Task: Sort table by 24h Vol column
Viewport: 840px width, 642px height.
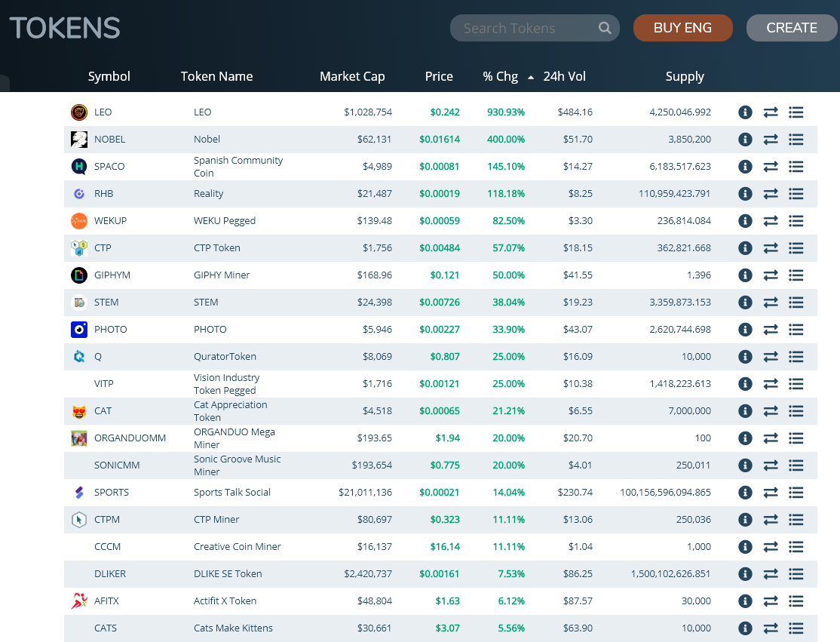Action: (x=564, y=77)
